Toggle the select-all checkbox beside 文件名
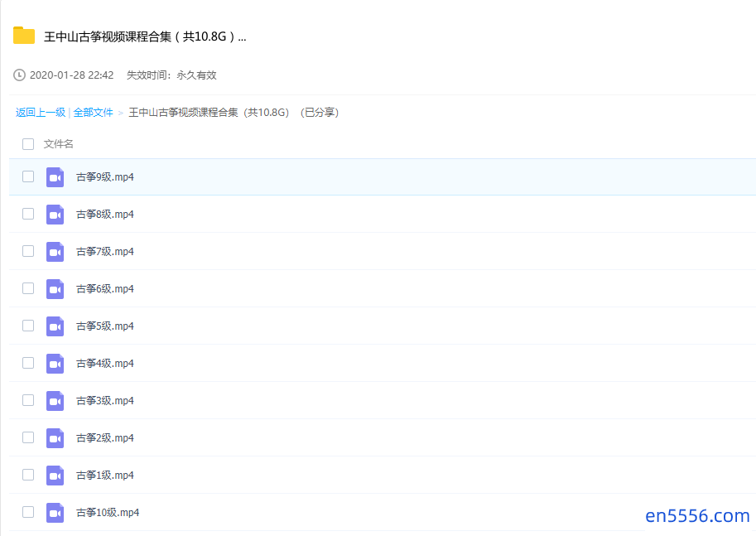Screen dimensions: 756x536 [28, 144]
